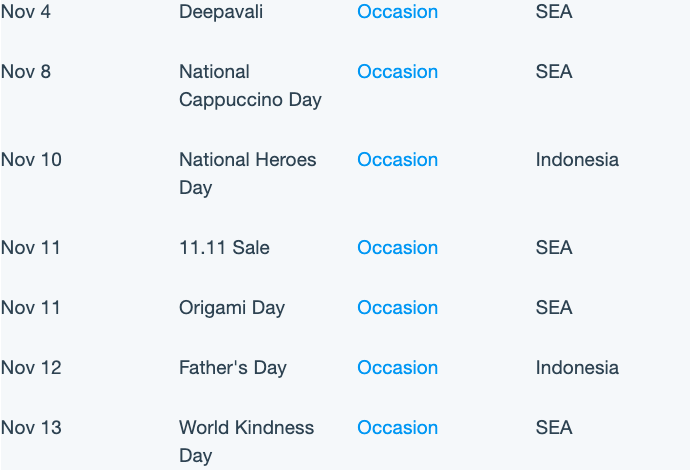This screenshot has width=691, height=470.
Task: Click the 11.11 Sale event name
Action: pyautogui.click(x=224, y=248)
